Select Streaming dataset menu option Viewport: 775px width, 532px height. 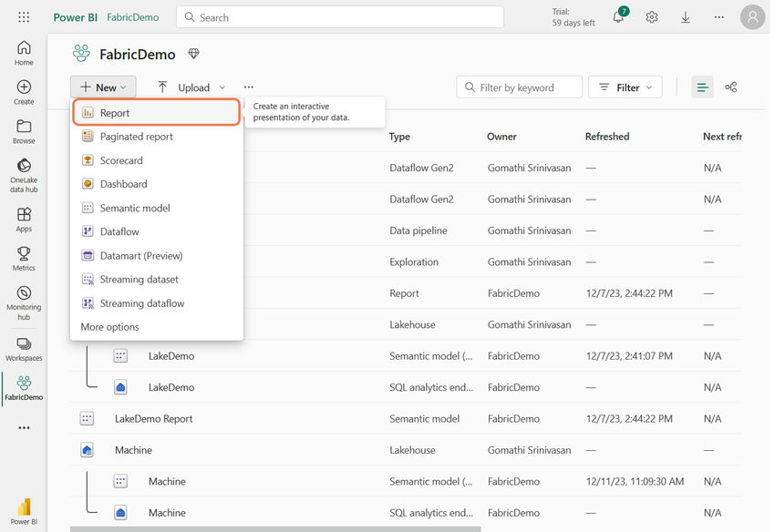(139, 280)
